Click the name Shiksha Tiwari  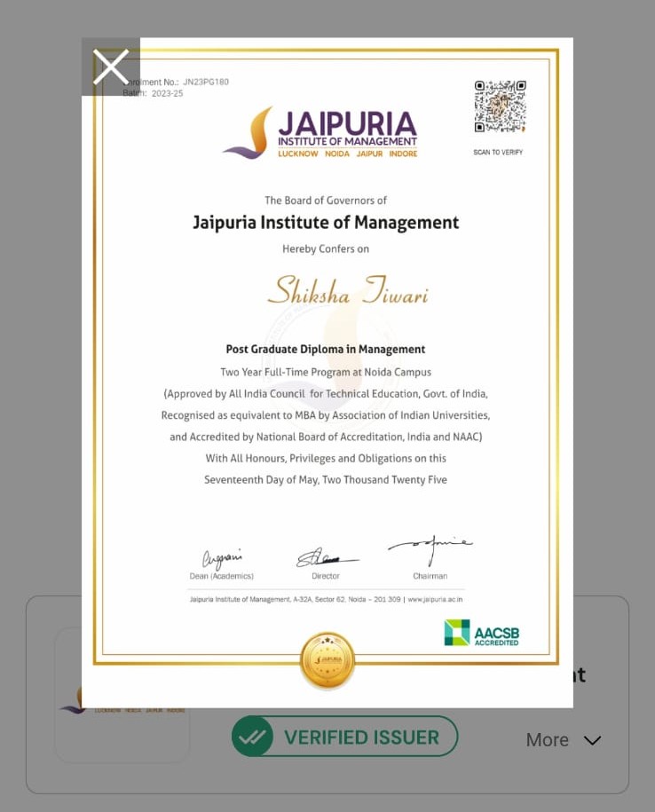(x=348, y=290)
